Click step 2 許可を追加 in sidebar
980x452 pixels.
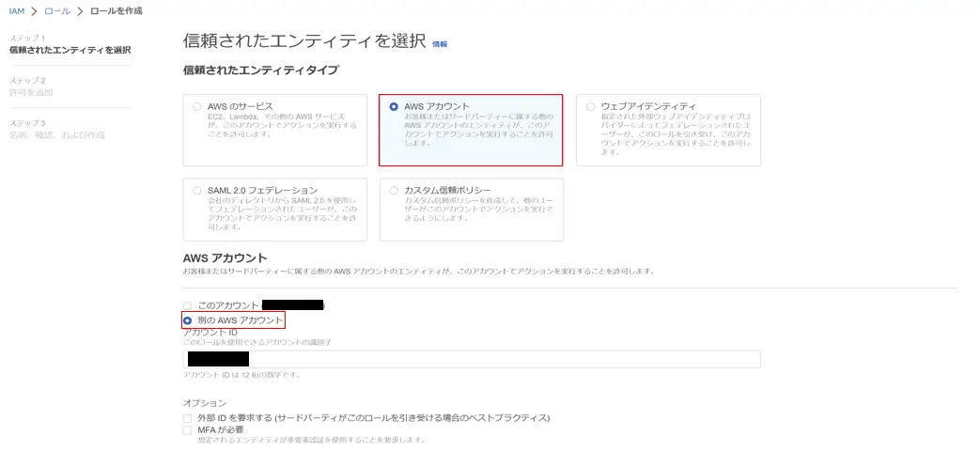pos(31,92)
